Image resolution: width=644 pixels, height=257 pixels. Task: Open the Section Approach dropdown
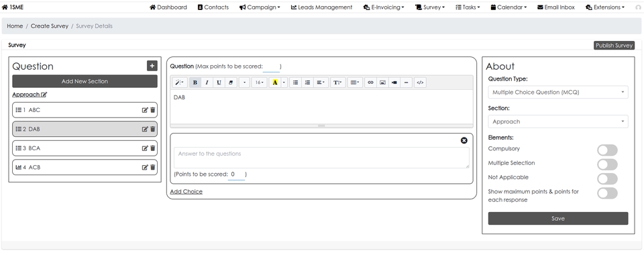click(558, 121)
